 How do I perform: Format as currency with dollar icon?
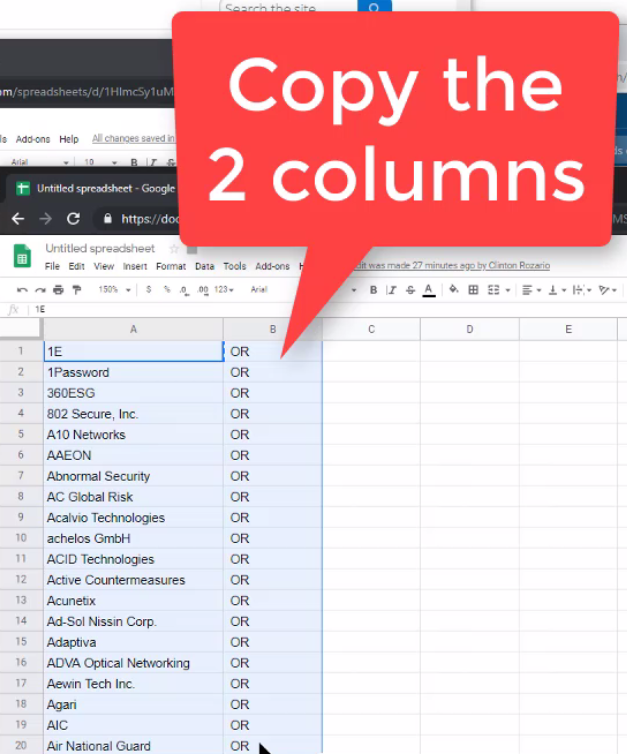(x=149, y=289)
